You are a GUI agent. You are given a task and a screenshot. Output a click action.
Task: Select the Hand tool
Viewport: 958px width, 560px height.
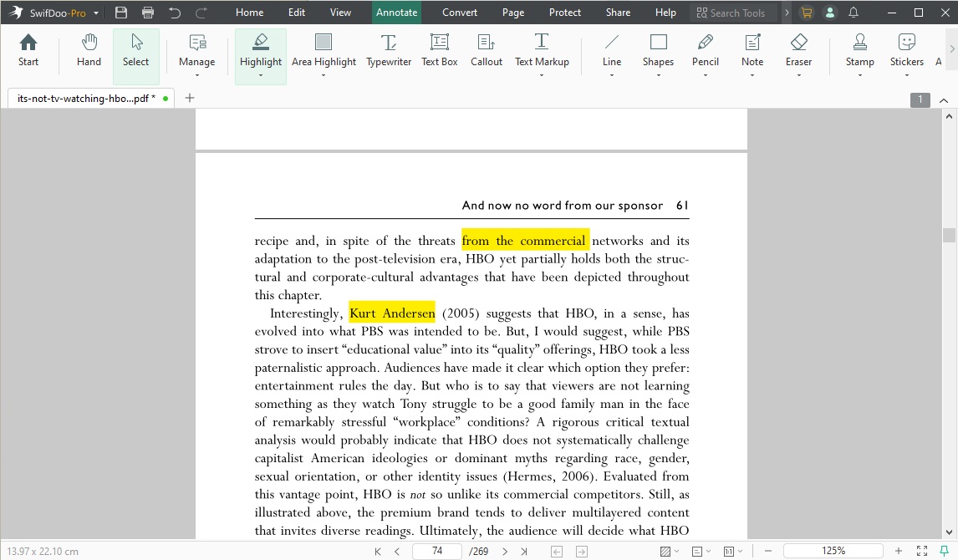point(89,51)
